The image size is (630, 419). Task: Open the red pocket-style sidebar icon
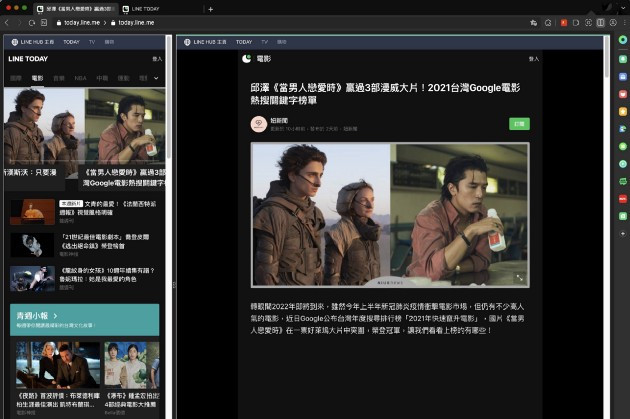tap(623, 94)
